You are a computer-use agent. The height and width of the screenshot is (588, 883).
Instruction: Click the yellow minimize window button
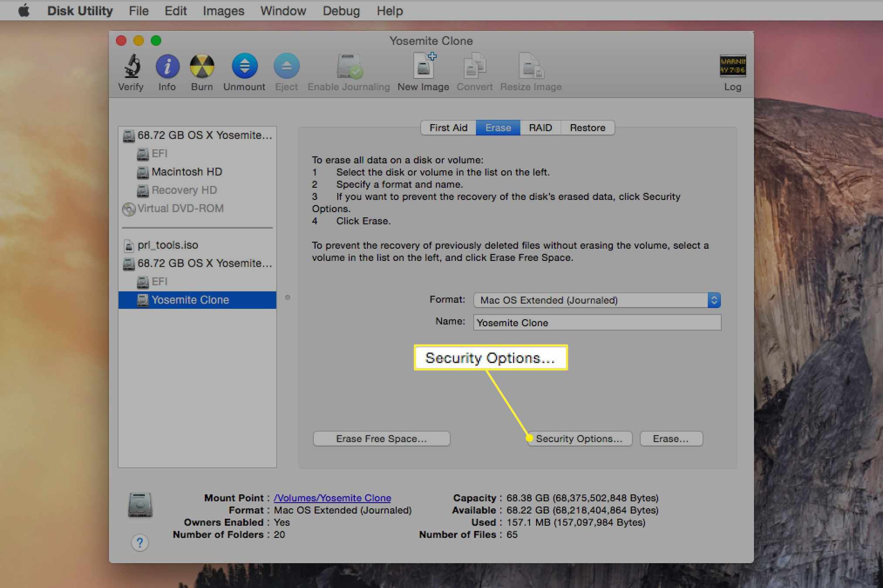tap(139, 41)
